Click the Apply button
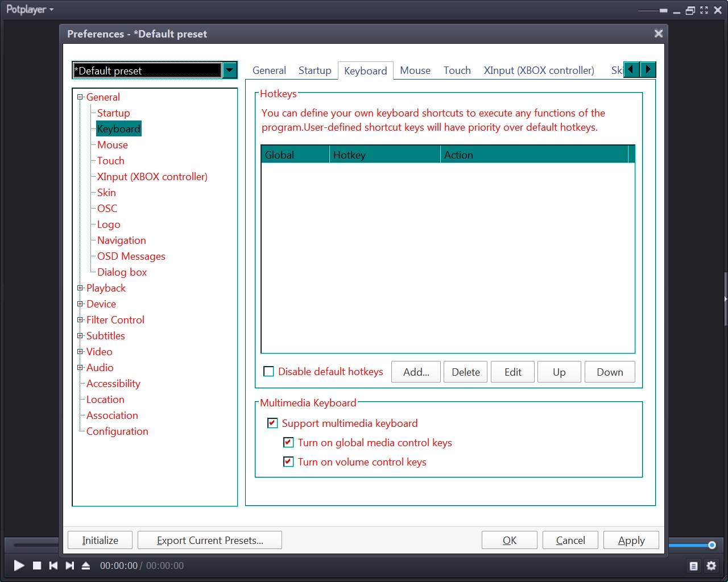Viewport: 728px width, 582px height. point(631,540)
